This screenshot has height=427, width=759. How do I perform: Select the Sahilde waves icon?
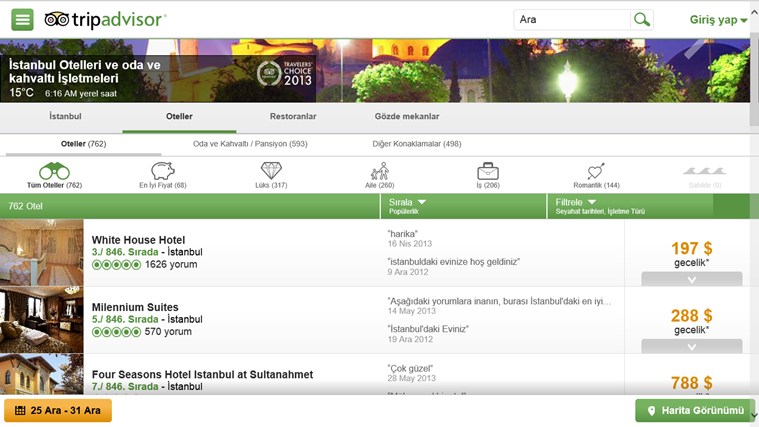pos(705,171)
